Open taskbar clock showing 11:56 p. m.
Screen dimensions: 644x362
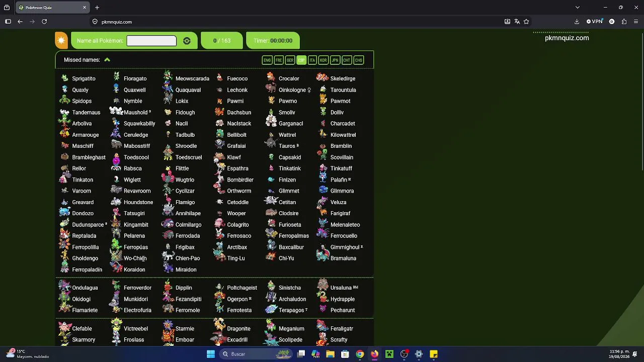click(619, 354)
